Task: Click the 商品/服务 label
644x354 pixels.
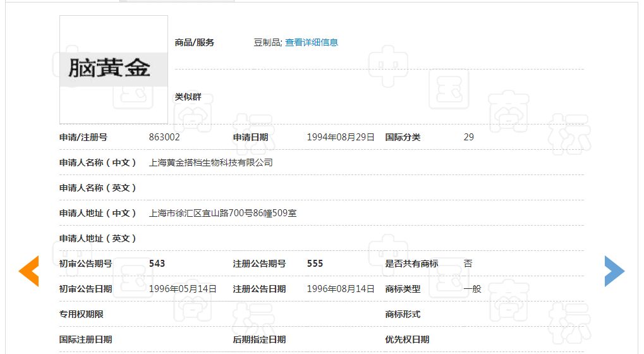Action: click(x=194, y=42)
